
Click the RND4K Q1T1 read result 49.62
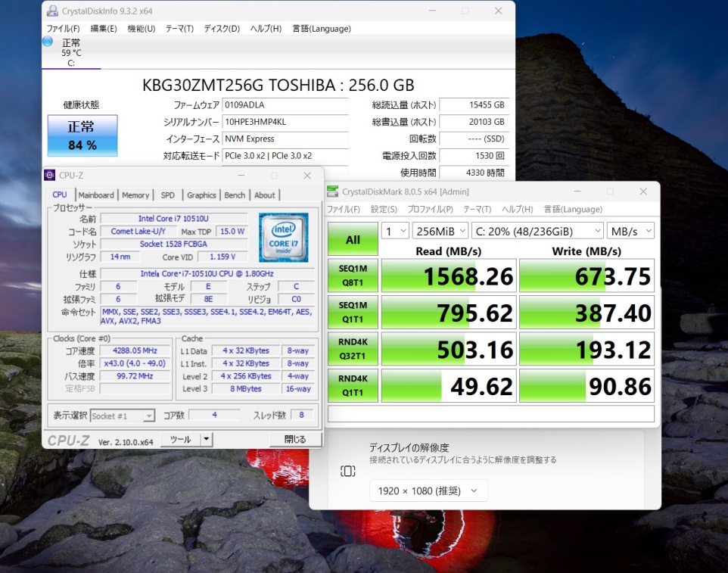[x=449, y=385]
